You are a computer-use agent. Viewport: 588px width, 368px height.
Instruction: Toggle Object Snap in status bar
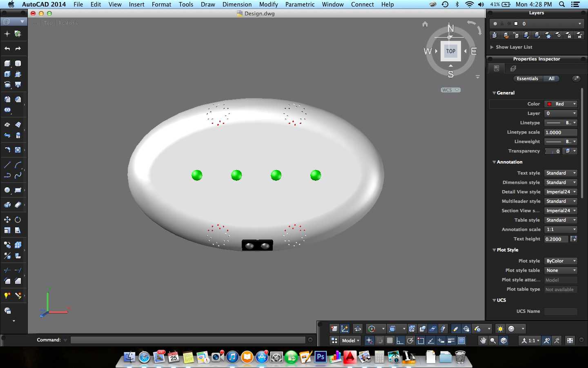tap(421, 341)
